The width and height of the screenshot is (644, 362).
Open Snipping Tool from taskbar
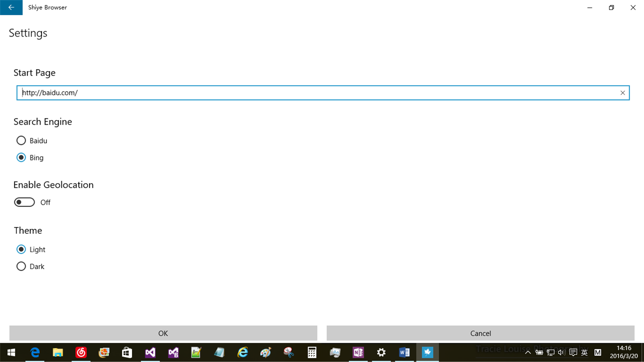[x=289, y=353]
